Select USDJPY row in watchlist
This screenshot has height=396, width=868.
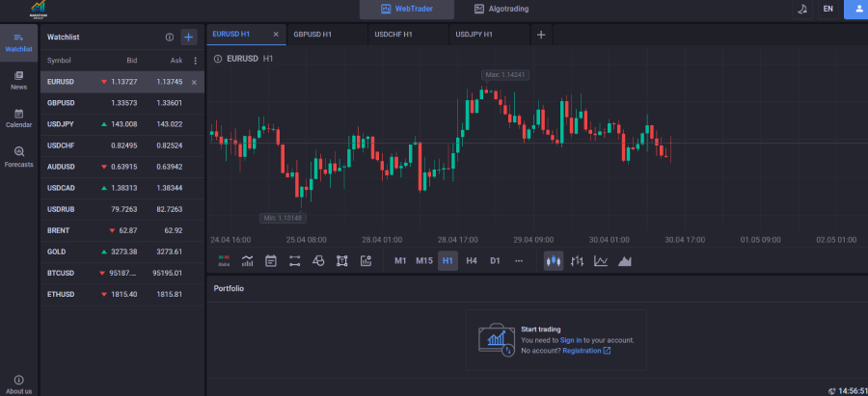[122, 124]
